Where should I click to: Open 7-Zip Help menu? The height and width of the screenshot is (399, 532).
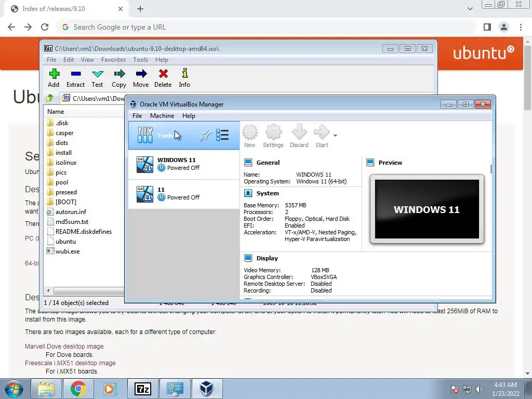coord(162,60)
